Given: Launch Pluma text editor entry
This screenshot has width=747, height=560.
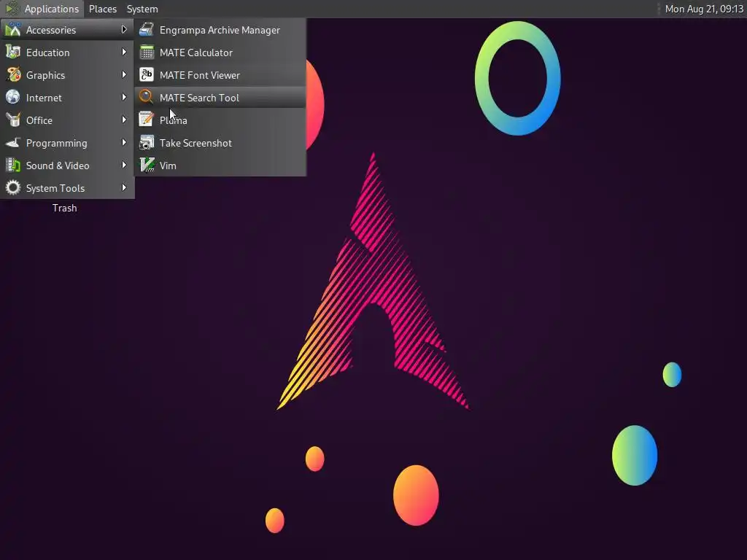Looking at the screenshot, I should coord(220,120).
